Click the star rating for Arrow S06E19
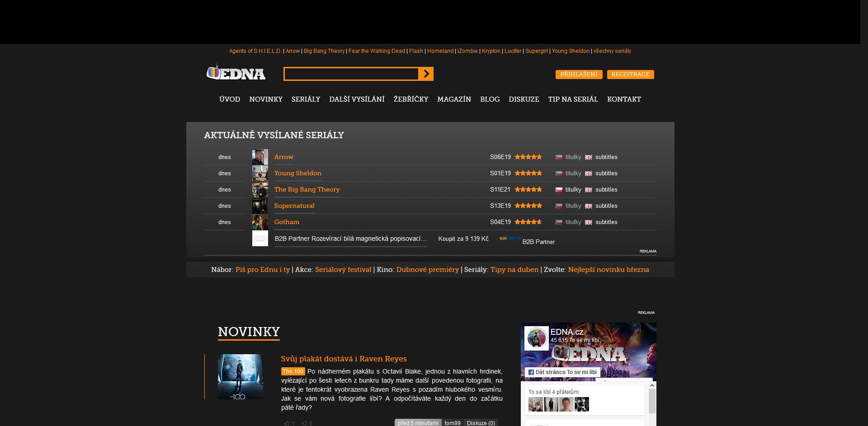Image resolution: width=868 pixels, height=426 pixels. click(x=528, y=157)
